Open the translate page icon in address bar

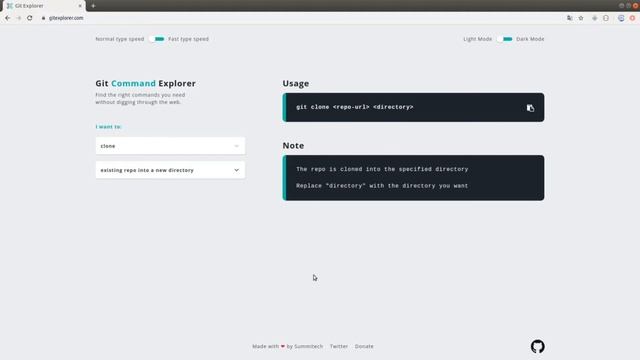(x=569, y=18)
